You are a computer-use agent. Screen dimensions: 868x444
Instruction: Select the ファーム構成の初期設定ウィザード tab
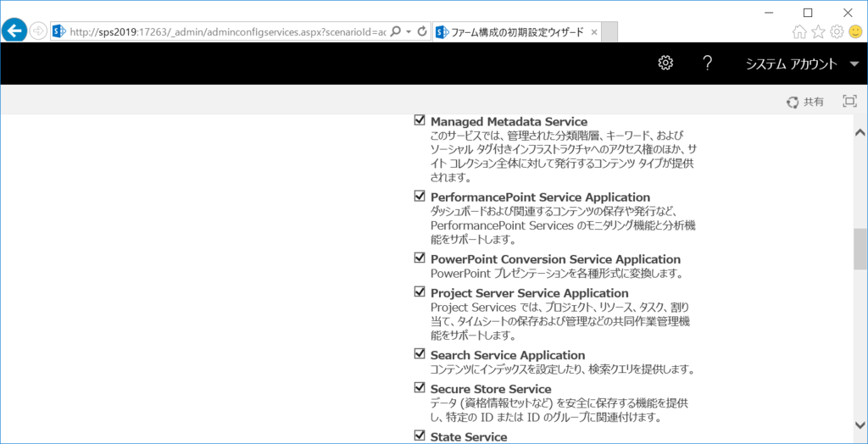[x=516, y=32]
